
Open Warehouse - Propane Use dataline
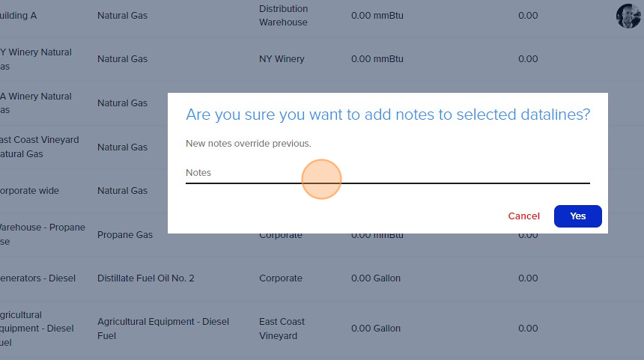(42, 234)
